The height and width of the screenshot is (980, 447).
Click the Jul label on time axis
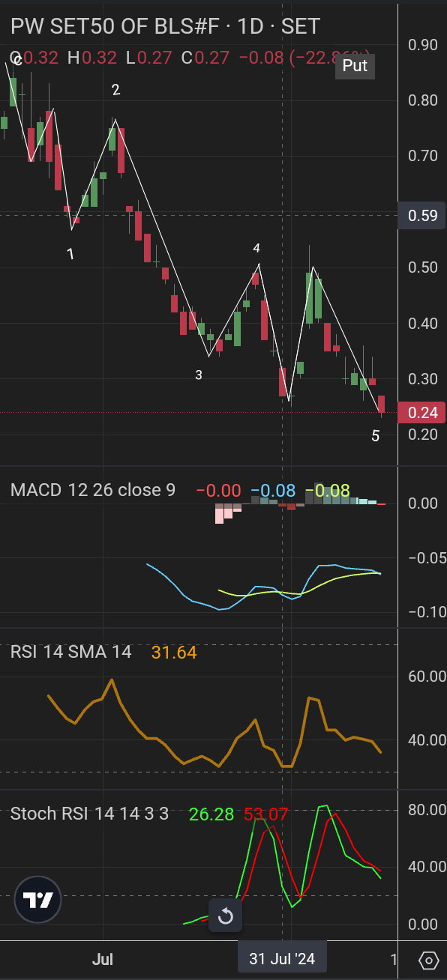click(x=103, y=959)
